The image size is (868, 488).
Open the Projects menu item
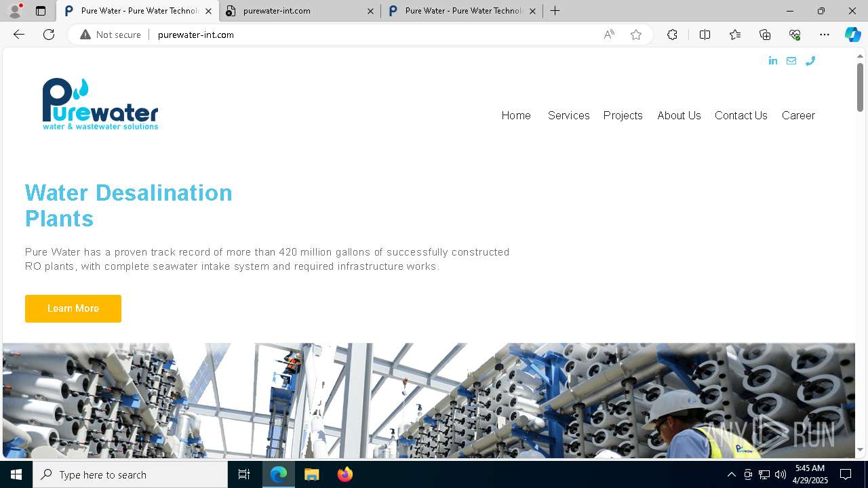pyautogui.click(x=623, y=115)
